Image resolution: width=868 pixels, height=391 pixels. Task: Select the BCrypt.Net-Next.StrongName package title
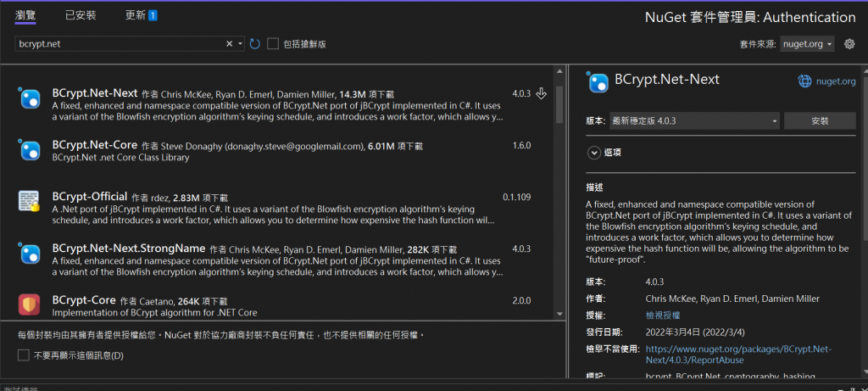pos(129,248)
